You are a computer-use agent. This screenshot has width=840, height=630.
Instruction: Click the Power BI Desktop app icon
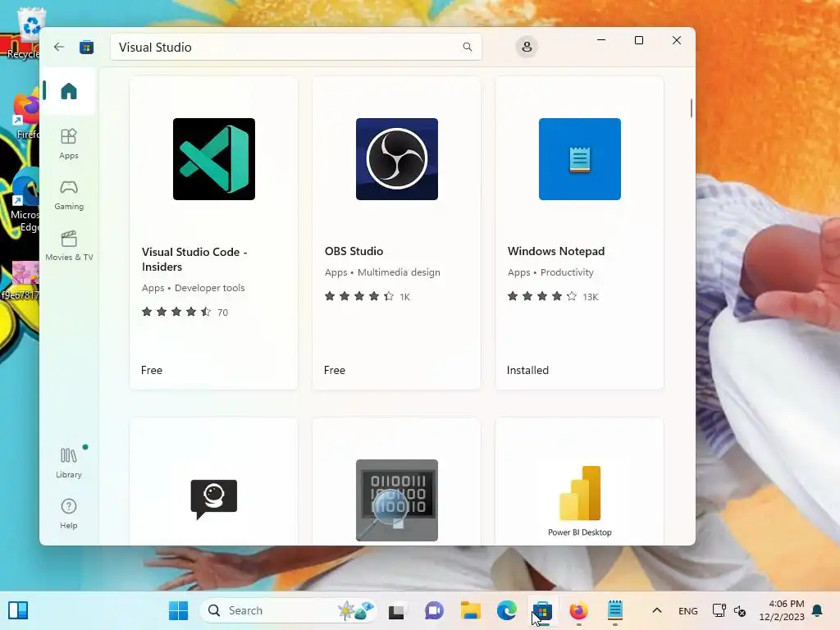(x=580, y=500)
